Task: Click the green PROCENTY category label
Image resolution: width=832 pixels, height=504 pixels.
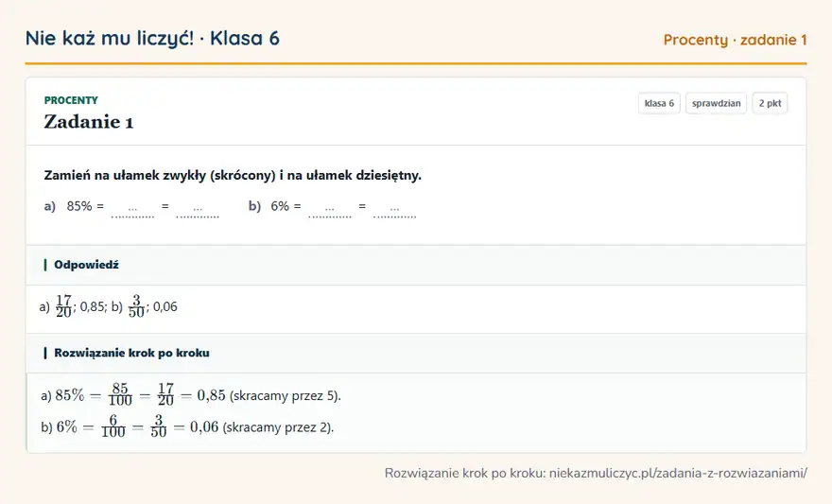Action: 71,100
